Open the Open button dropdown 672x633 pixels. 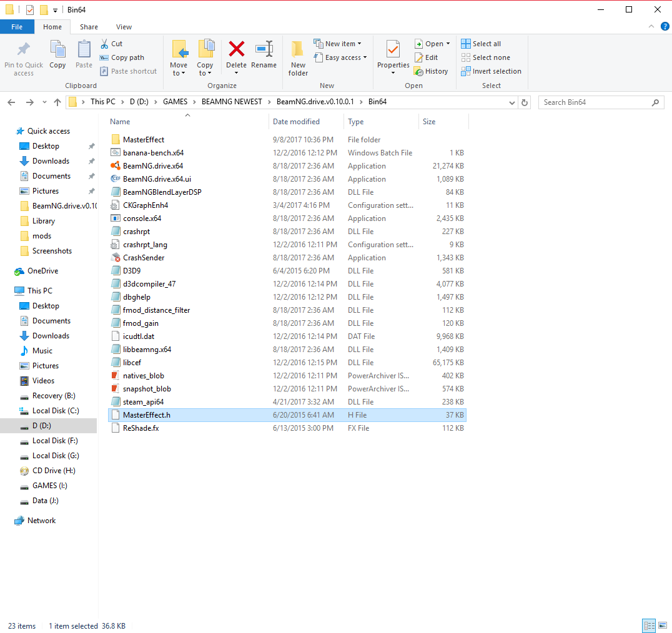coord(448,44)
